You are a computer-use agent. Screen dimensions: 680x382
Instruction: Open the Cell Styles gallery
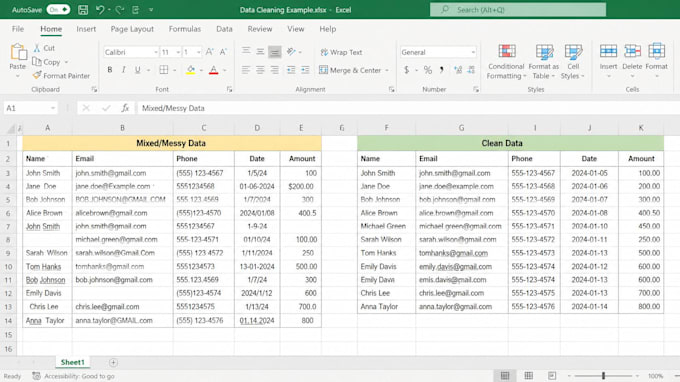[573, 61]
